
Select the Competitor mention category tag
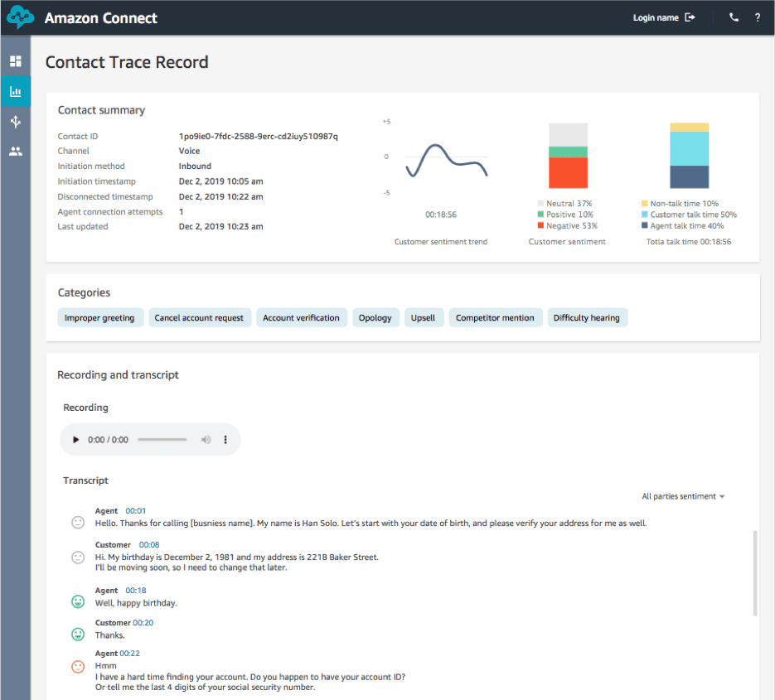click(495, 317)
